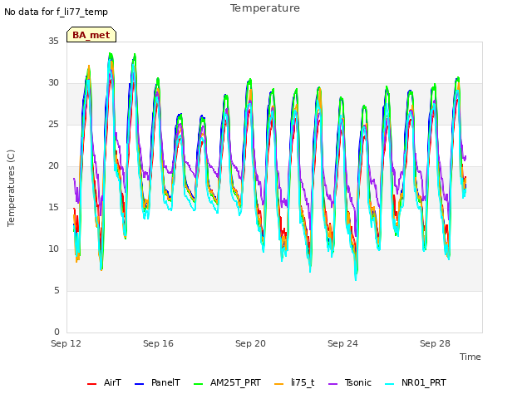Click the 15 y-axis tick label
The width and height of the screenshot is (532, 399).
[x=53, y=208]
